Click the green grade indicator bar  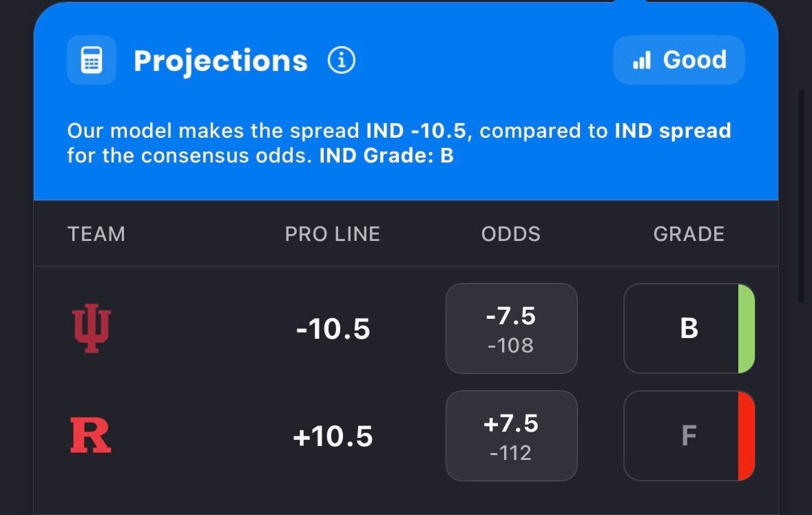(x=747, y=328)
